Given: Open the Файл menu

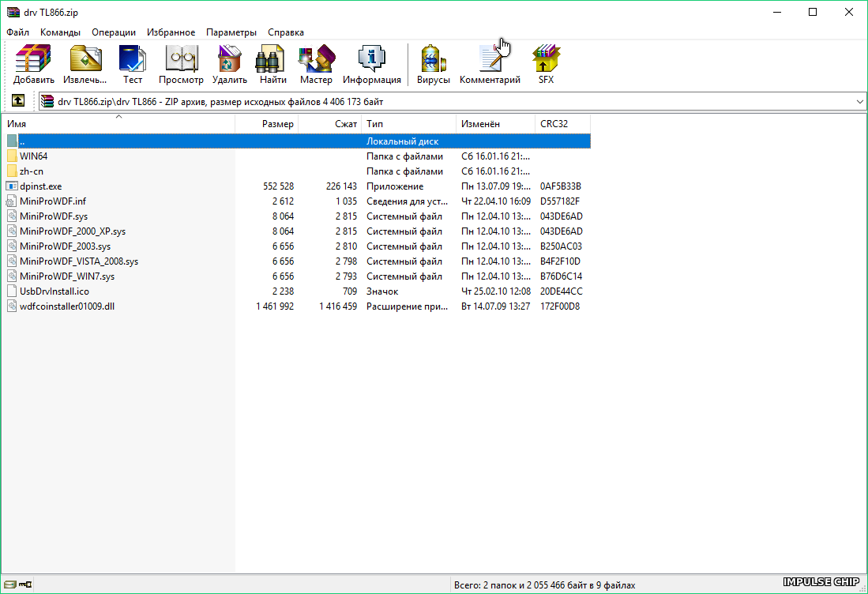Looking at the screenshot, I should point(17,32).
